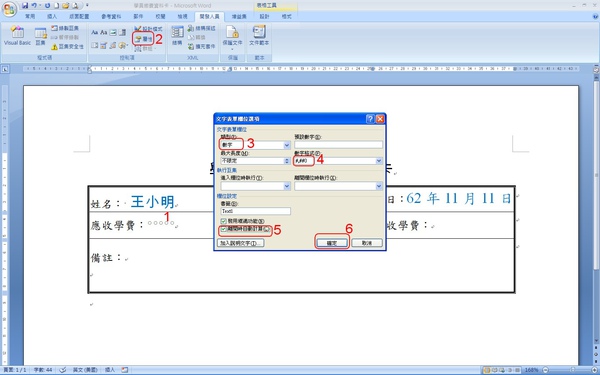The width and height of the screenshot is (600, 375).
Task: Select the tuition form field (°°°°°)
Action: click(161, 223)
